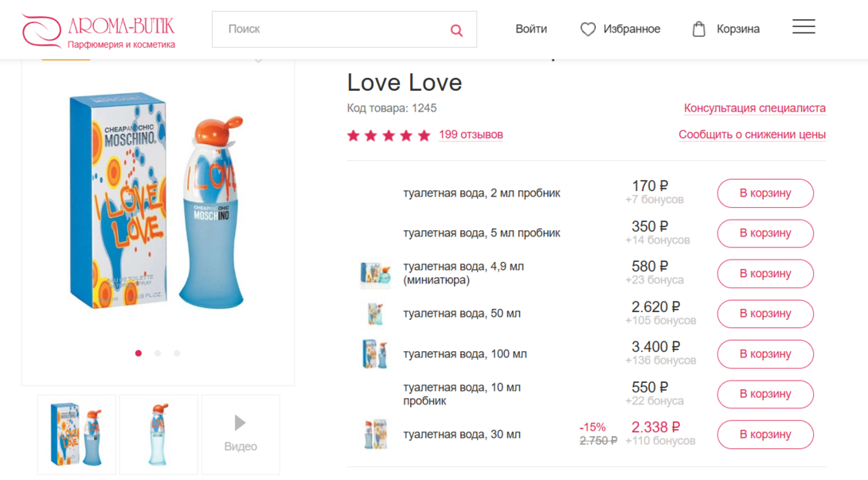Click the Aroma-Butik logo

[x=98, y=30]
